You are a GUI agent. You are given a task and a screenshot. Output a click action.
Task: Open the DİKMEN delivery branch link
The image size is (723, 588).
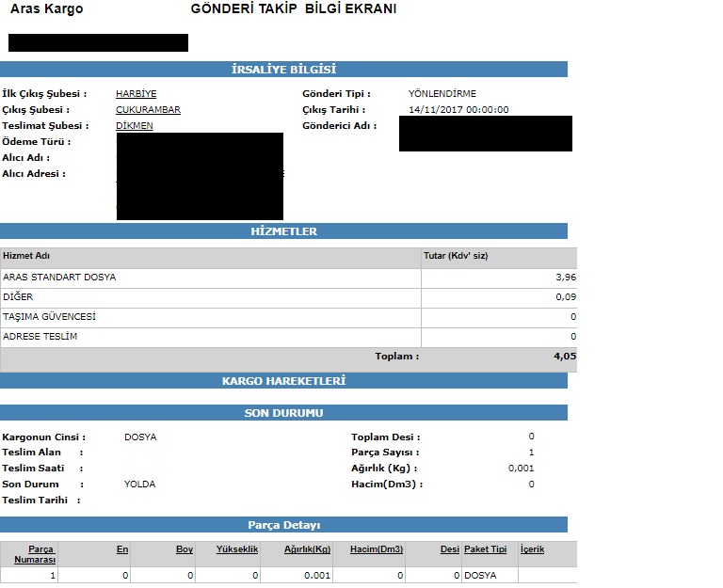[135, 125]
